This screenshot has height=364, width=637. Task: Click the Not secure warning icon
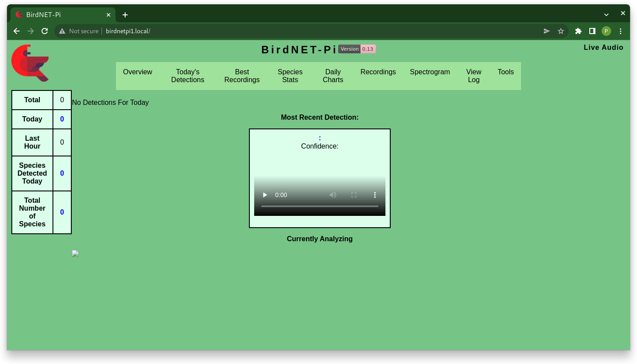tap(62, 31)
